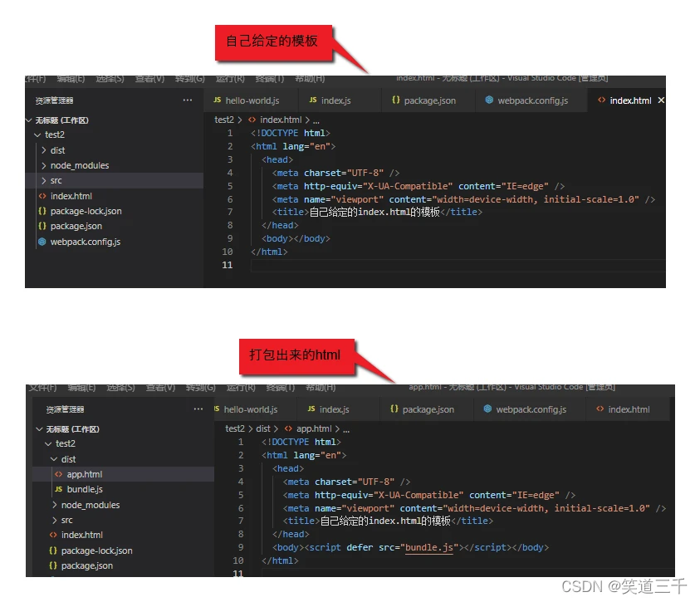Click dist breadcrumb in bottom window editor
Screen dimensions: 700x602
263,428
